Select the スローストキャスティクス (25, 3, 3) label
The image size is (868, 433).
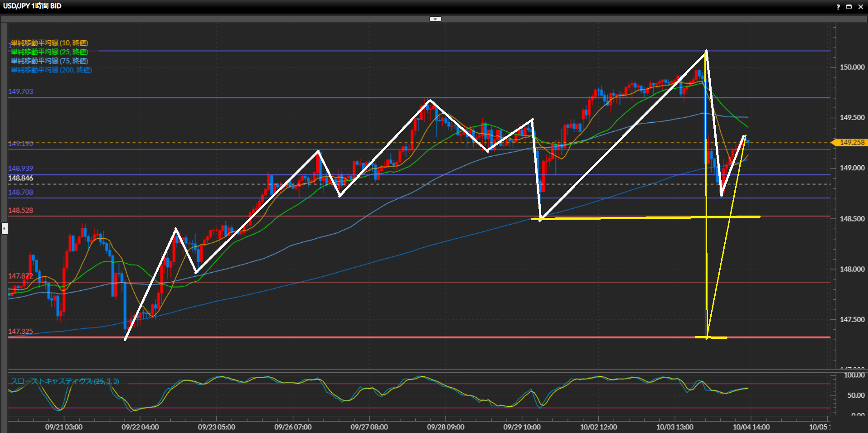(x=65, y=381)
